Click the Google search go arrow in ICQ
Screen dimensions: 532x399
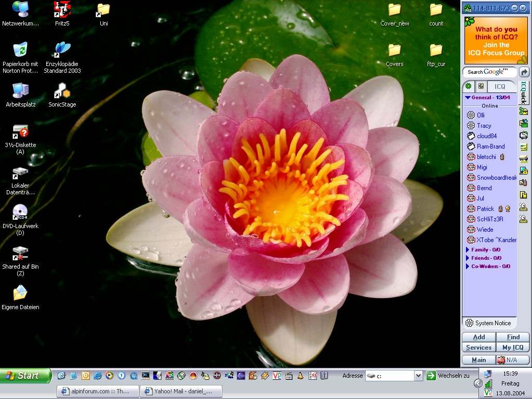(x=524, y=72)
